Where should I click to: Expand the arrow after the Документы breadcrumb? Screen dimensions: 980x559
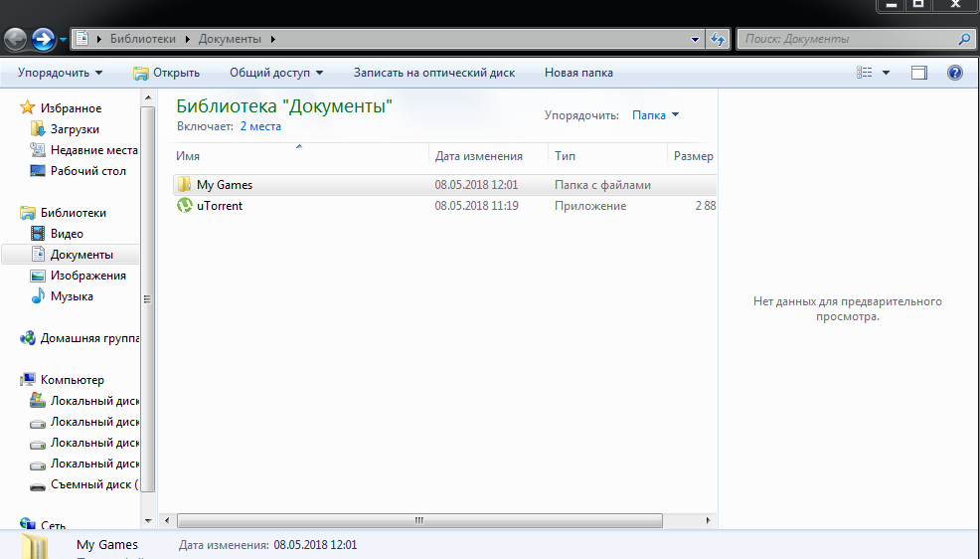coord(273,39)
